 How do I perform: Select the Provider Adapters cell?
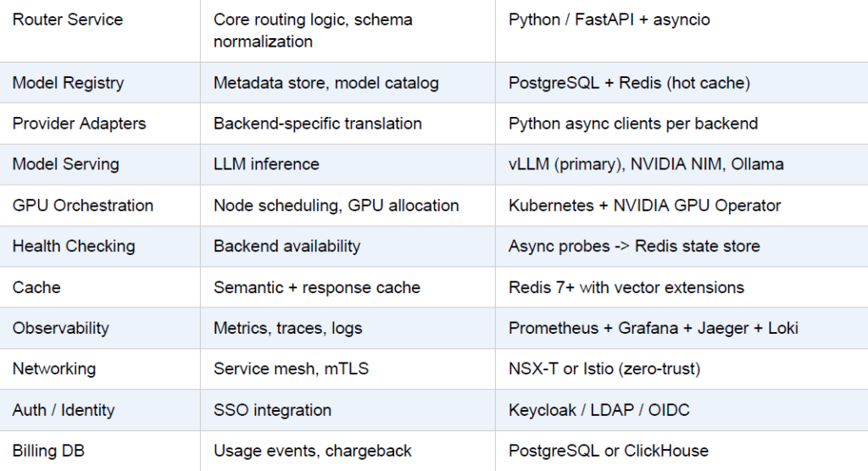pyautogui.click(x=79, y=124)
